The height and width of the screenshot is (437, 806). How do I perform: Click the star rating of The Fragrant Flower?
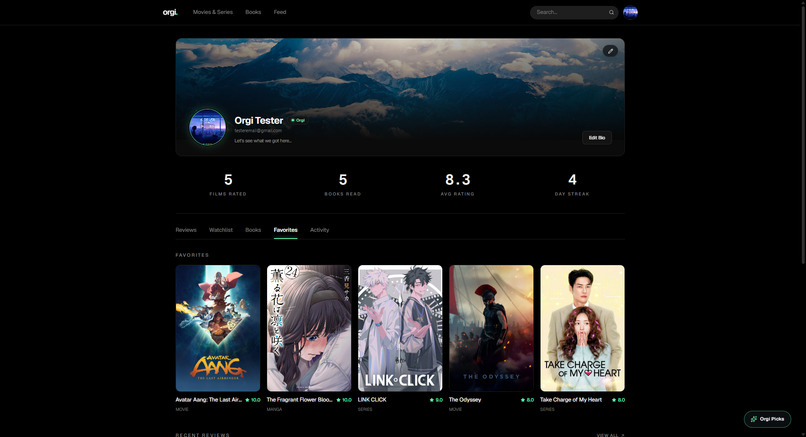click(344, 400)
